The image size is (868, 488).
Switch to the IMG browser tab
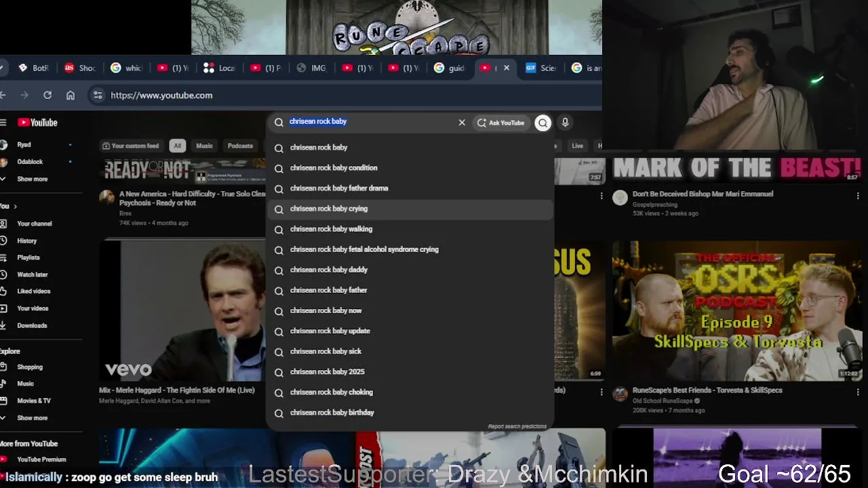[312, 68]
